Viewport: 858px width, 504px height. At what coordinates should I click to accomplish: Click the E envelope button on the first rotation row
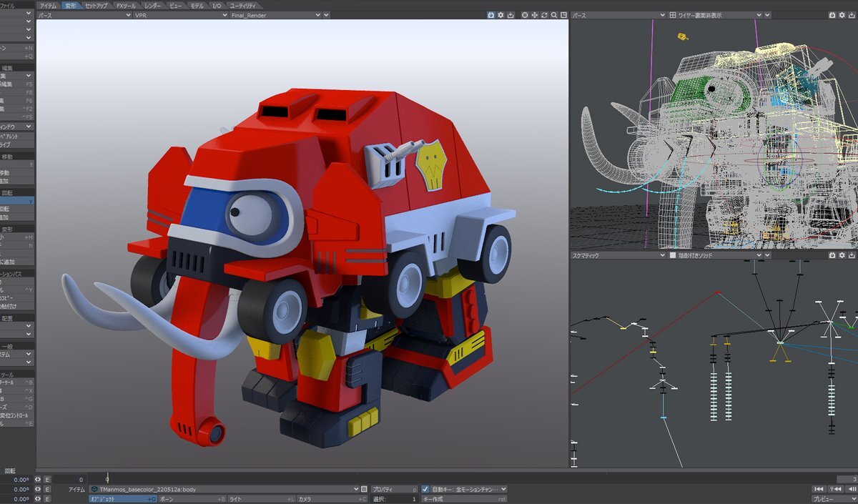tap(47, 480)
